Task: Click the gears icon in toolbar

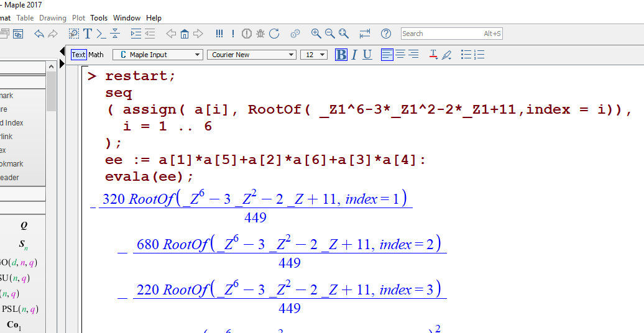Action: pyautogui.click(x=295, y=34)
